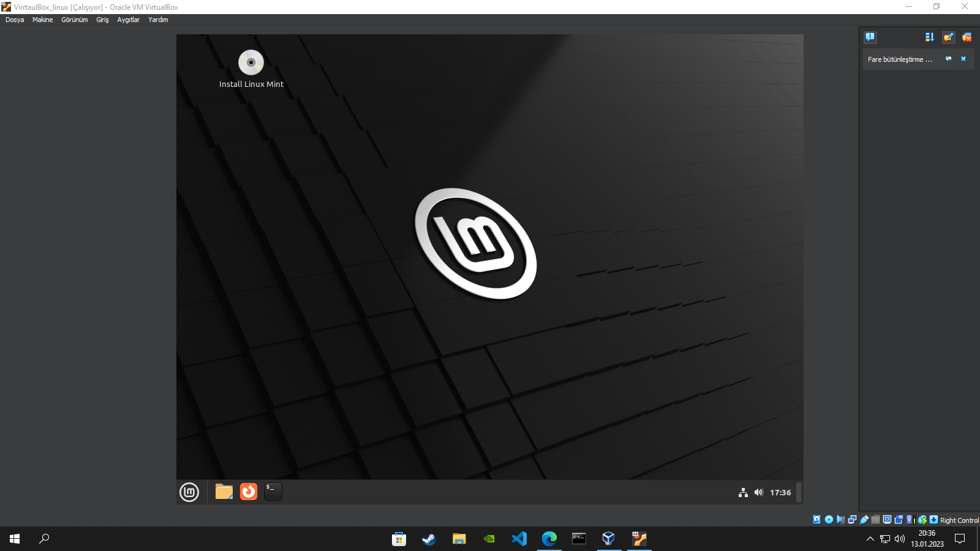Open the Aygıtlar menu
Image resolution: width=980 pixels, height=551 pixels.
tap(129, 20)
